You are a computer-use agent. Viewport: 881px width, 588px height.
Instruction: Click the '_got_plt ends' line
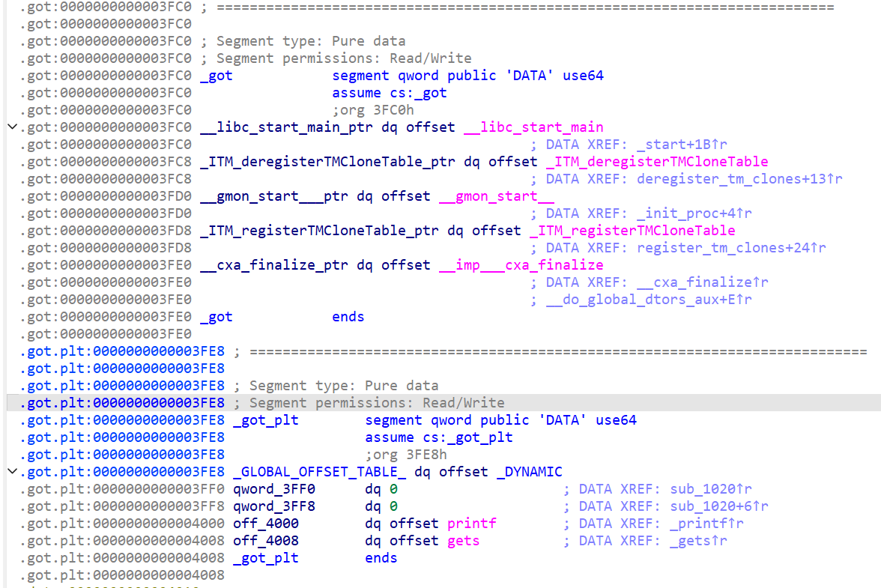(315, 558)
